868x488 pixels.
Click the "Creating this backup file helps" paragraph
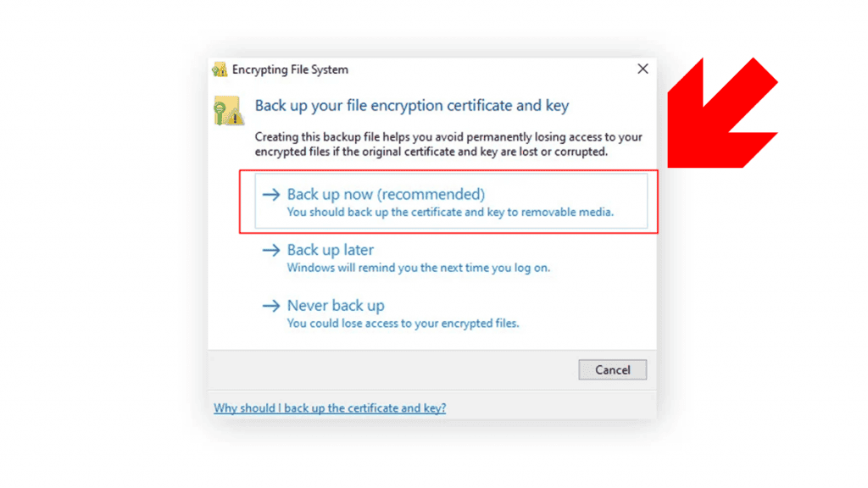click(x=448, y=144)
